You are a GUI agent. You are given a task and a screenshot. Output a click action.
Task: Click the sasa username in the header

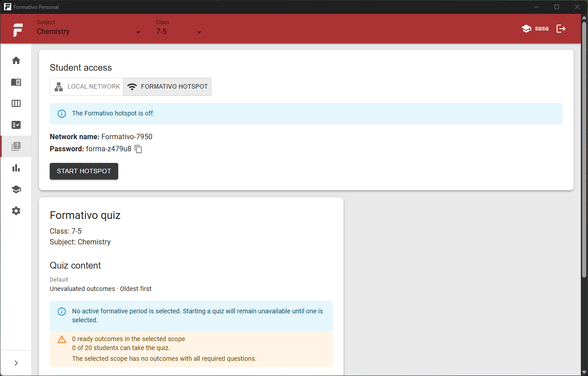541,29
